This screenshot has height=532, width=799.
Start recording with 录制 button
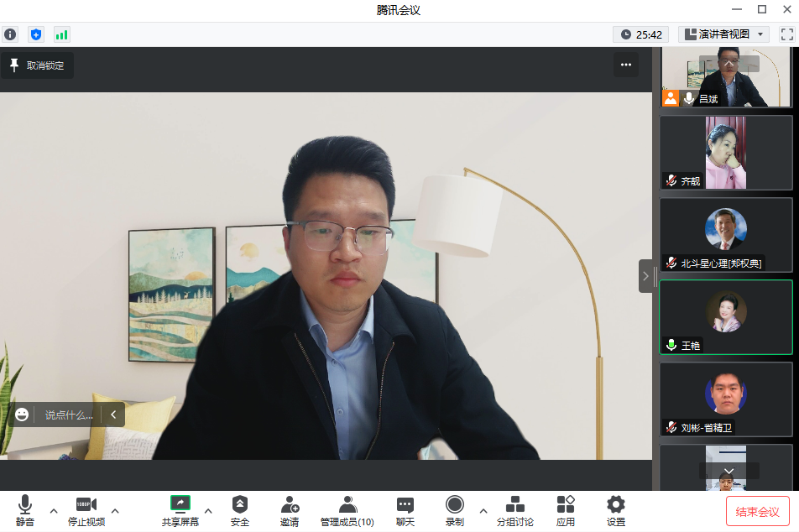(455, 511)
